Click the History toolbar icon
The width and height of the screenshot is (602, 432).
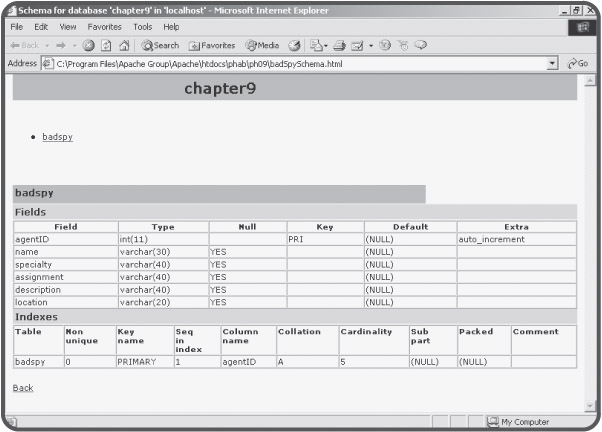point(295,45)
